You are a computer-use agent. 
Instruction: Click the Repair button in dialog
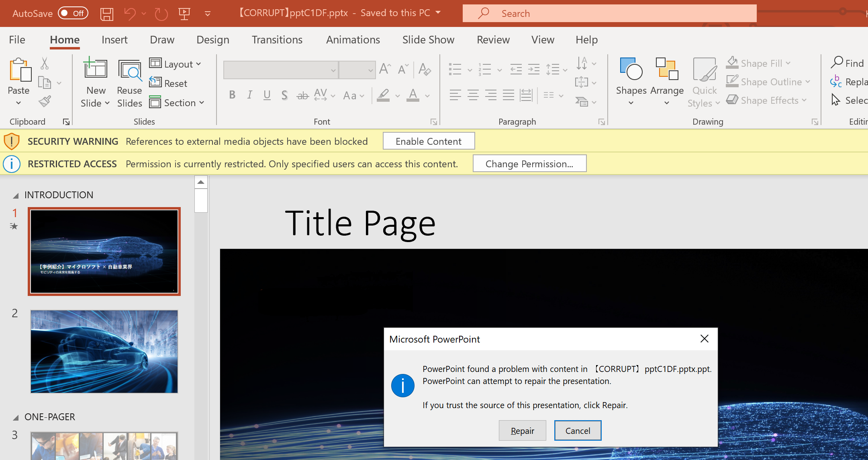522,431
